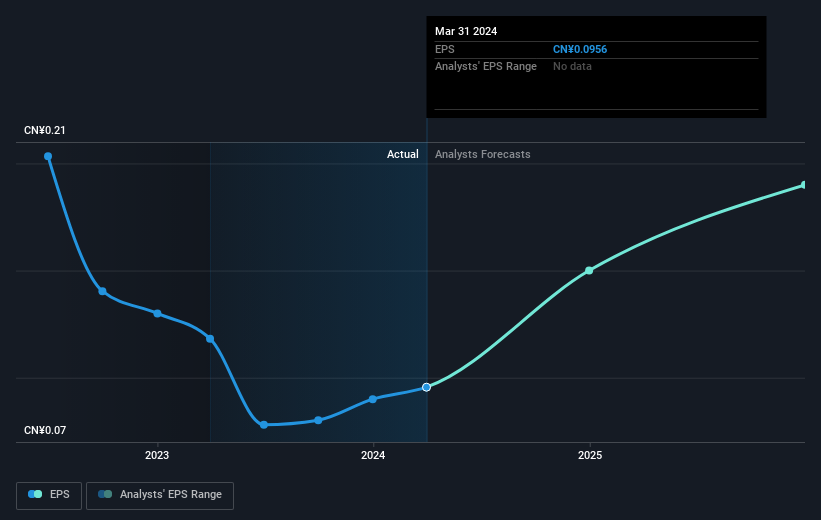Select the EPS data point above 2023 label
821x520 pixels.
pyautogui.click(x=158, y=314)
